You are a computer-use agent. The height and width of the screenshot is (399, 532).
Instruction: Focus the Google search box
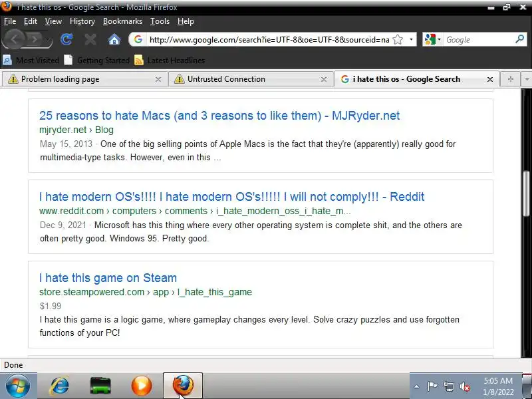(x=478, y=40)
